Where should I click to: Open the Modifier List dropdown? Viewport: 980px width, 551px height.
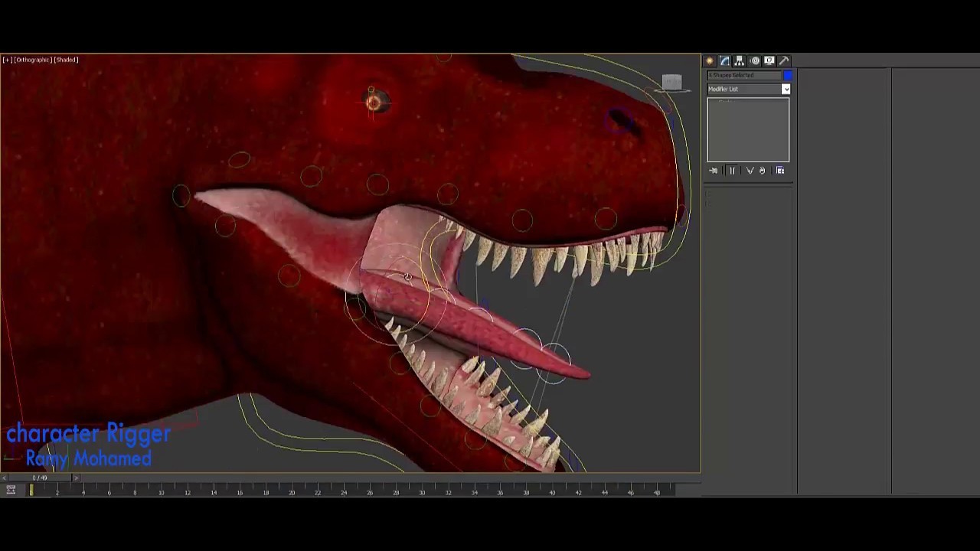pos(786,89)
